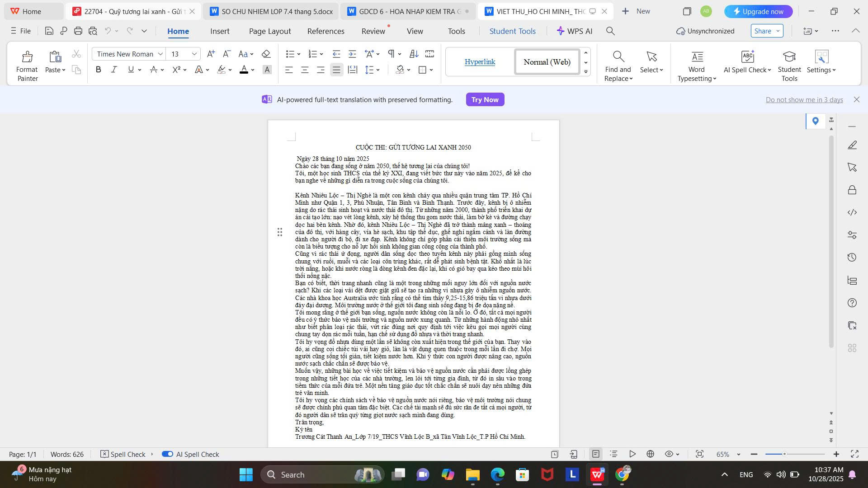Click the location pin navigation icon
The image size is (868, 488).
816,121
